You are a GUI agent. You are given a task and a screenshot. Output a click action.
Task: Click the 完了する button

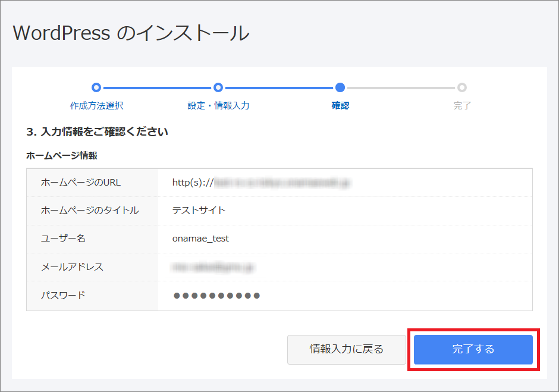pyautogui.click(x=473, y=349)
